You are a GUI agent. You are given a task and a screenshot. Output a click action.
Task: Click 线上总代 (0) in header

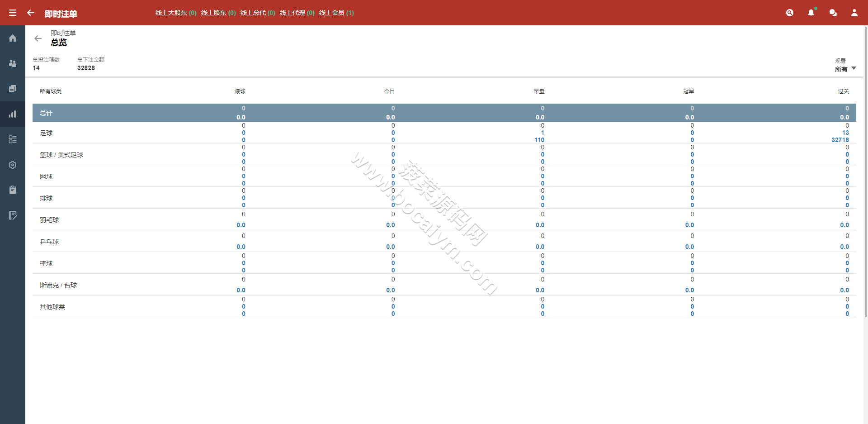(x=258, y=13)
